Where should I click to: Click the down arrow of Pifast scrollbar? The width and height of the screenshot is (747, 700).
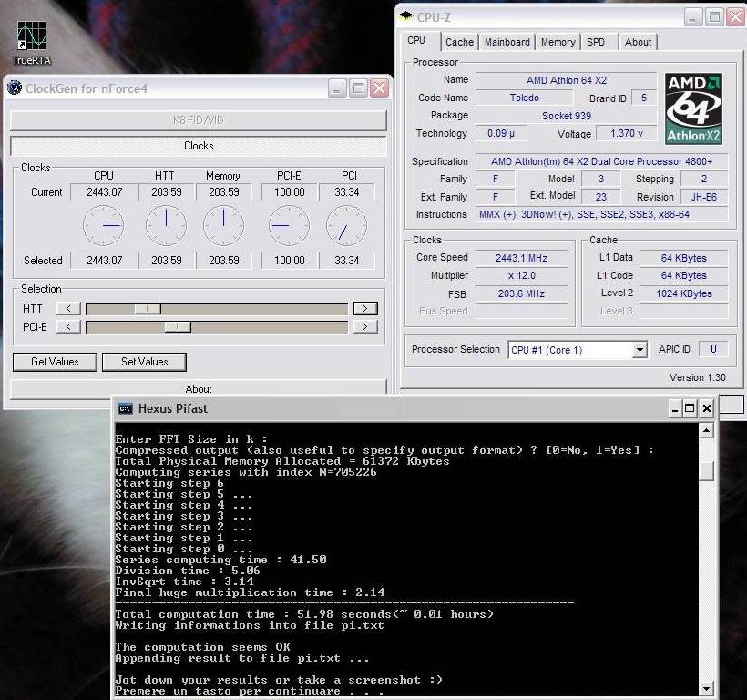706,688
